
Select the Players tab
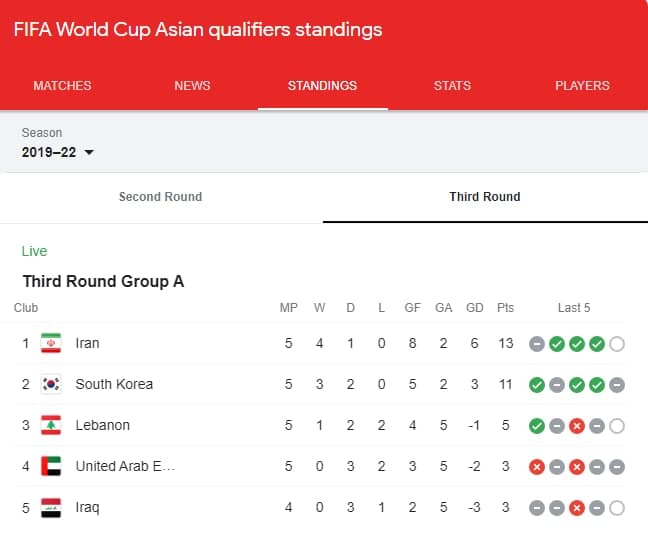(582, 86)
